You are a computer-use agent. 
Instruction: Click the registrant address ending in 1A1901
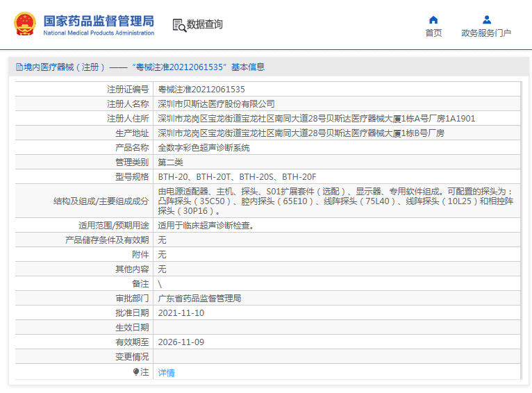point(316,118)
